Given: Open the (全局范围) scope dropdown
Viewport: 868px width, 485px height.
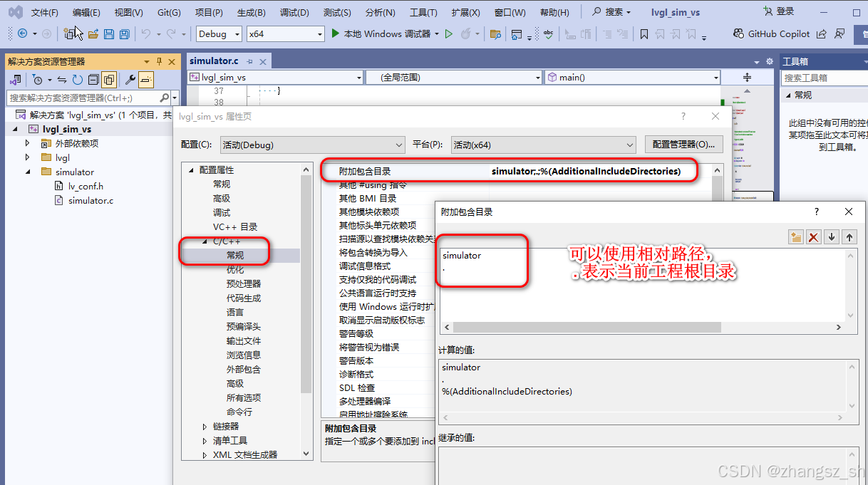Looking at the screenshot, I should coord(454,77).
